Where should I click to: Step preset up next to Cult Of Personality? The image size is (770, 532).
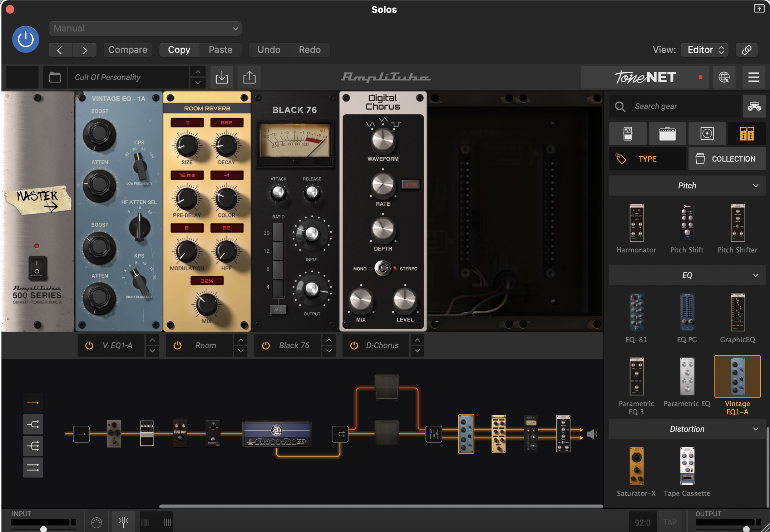(x=198, y=72)
